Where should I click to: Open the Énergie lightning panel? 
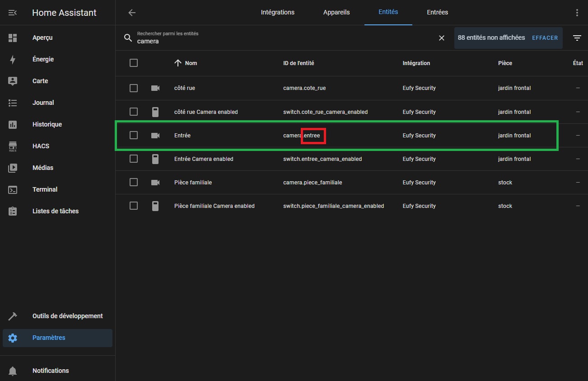pos(13,59)
